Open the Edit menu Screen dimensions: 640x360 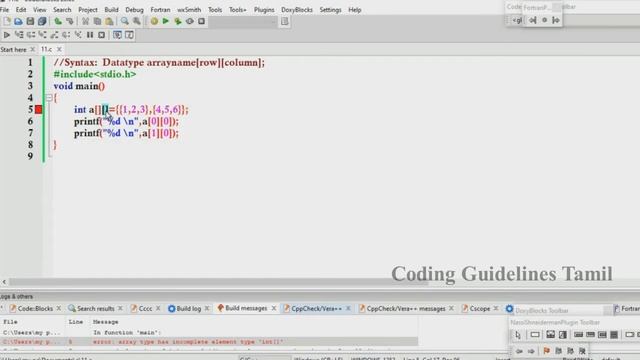(21, 10)
